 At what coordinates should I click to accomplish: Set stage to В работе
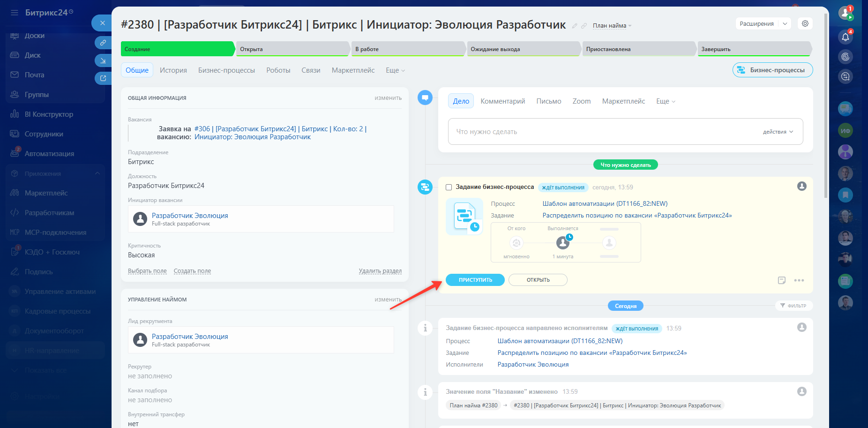tap(408, 49)
